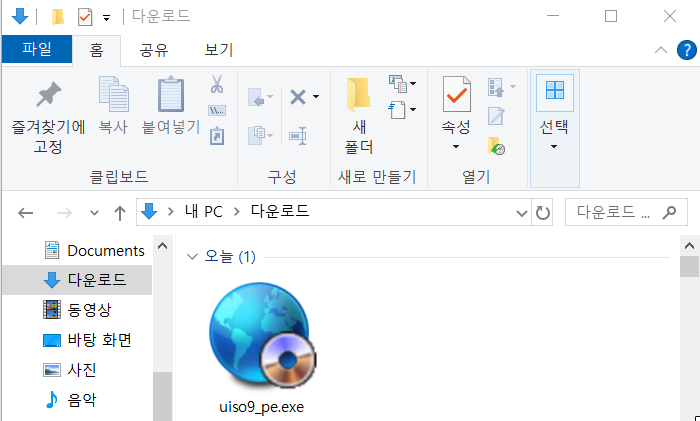Image resolution: width=700 pixels, height=421 pixels.
Task: Open the Properties (속성) dropdown arrow
Action: (x=456, y=146)
